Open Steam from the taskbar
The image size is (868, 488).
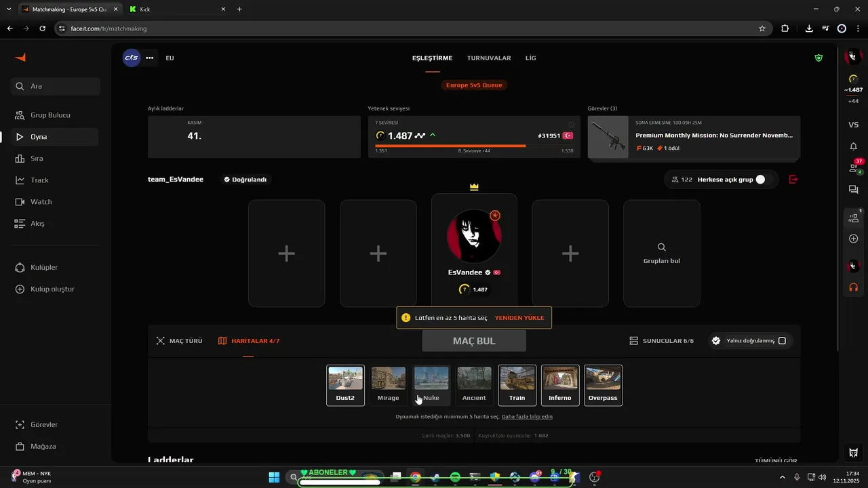coord(435,478)
